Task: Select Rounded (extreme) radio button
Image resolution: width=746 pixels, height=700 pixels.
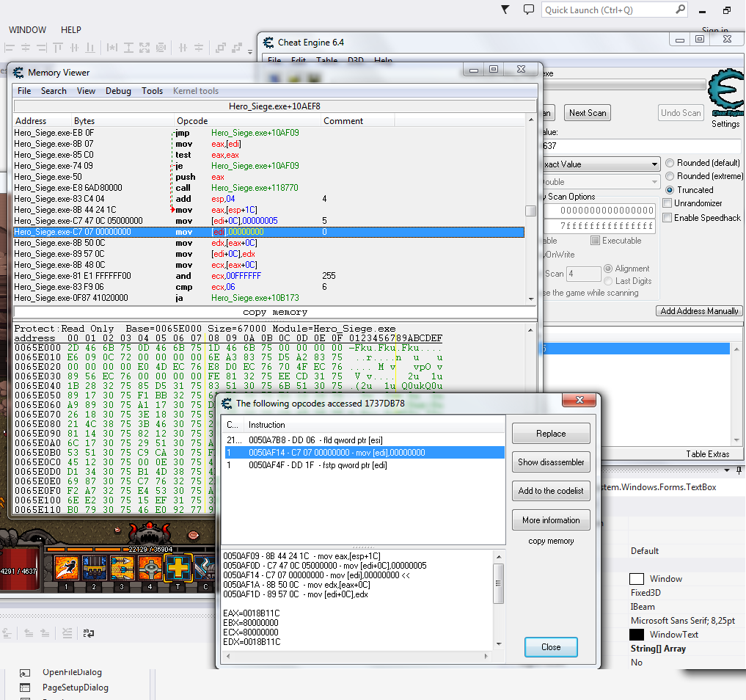Action: 670,177
